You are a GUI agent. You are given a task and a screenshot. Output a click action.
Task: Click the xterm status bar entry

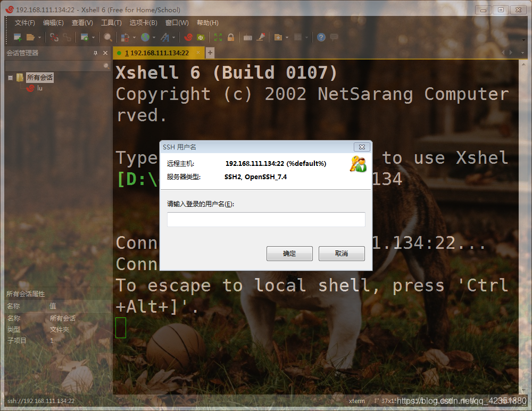(x=357, y=401)
